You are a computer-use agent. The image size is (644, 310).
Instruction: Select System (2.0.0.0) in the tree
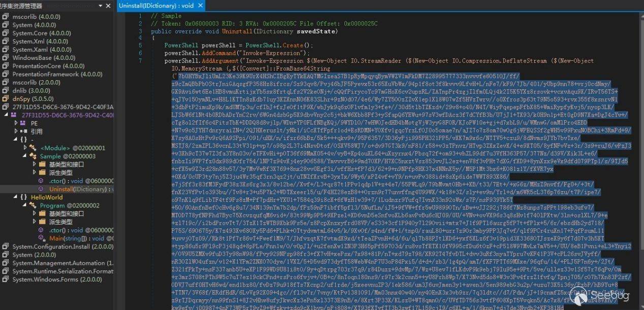(35, 255)
